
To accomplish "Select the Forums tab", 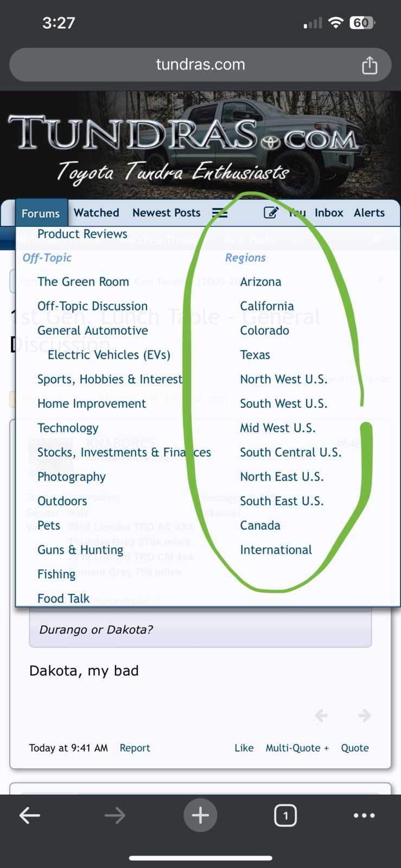I will (41, 213).
